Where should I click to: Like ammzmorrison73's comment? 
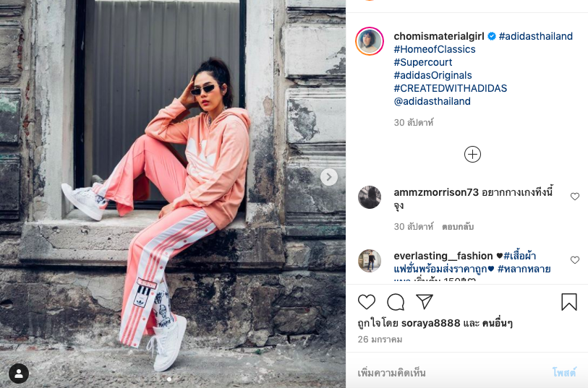pos(575,197)
